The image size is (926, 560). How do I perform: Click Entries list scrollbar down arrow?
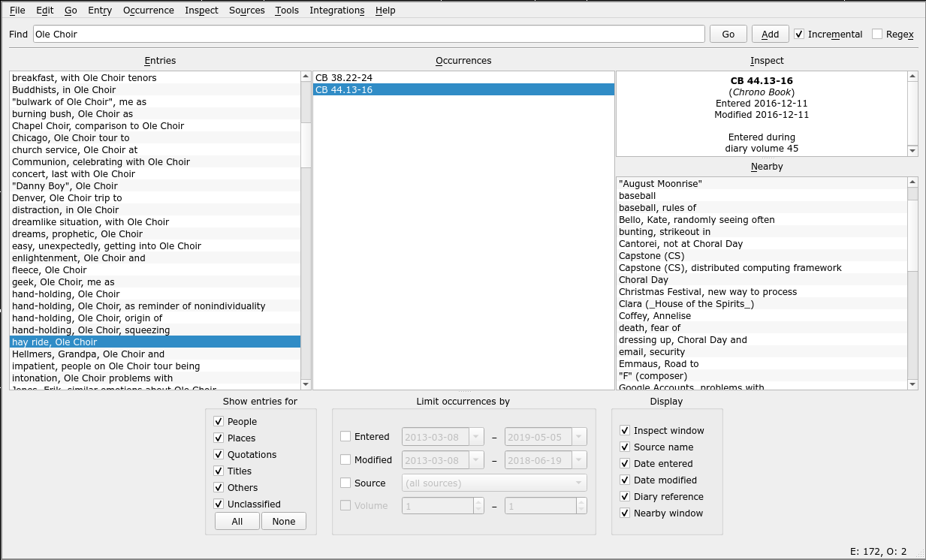coord(306,384)
